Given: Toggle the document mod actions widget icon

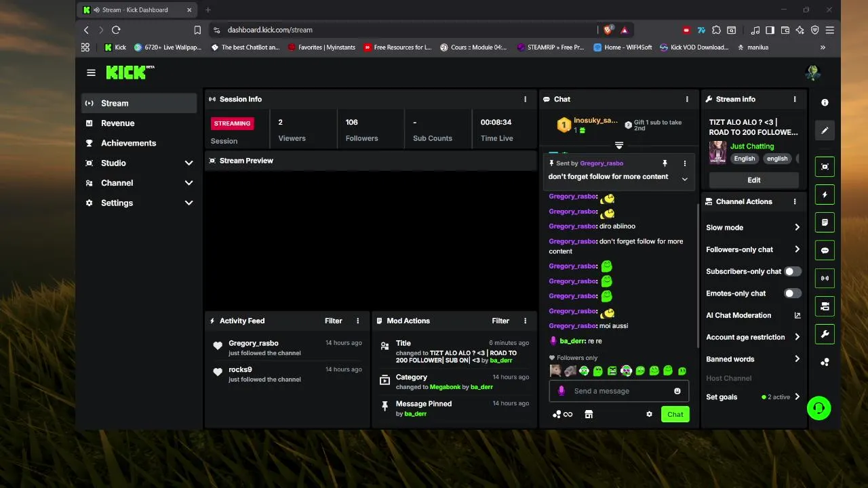Looking at the screenshot, I should tap(825, 222).
